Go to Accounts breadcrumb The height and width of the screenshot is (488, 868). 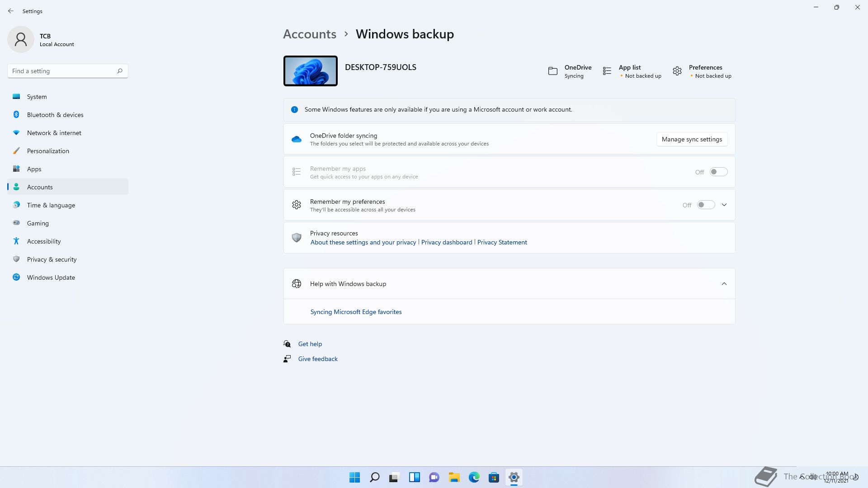tap(310, 34)
